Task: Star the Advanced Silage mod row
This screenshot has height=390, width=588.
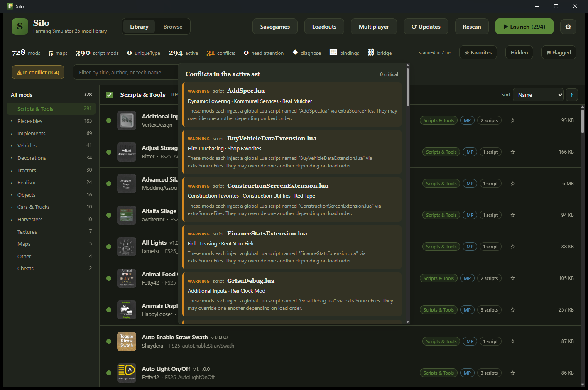Action: (513, 184)
